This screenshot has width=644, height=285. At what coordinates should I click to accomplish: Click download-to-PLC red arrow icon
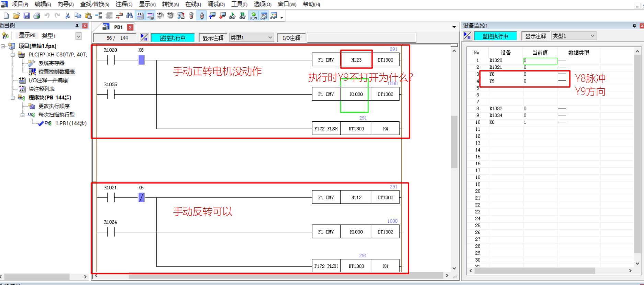[x=222, y=16]
